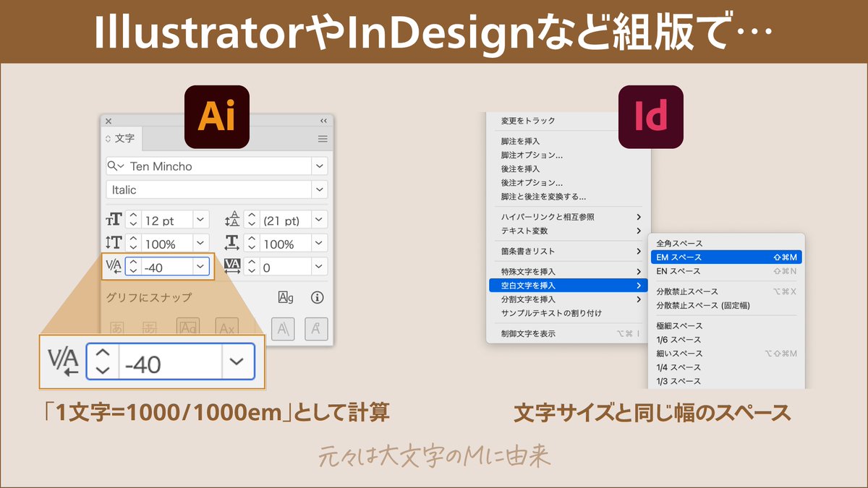868x488 pixels.
Task: Click the info circle icon for glyph snap
Action: coord(317,297)
